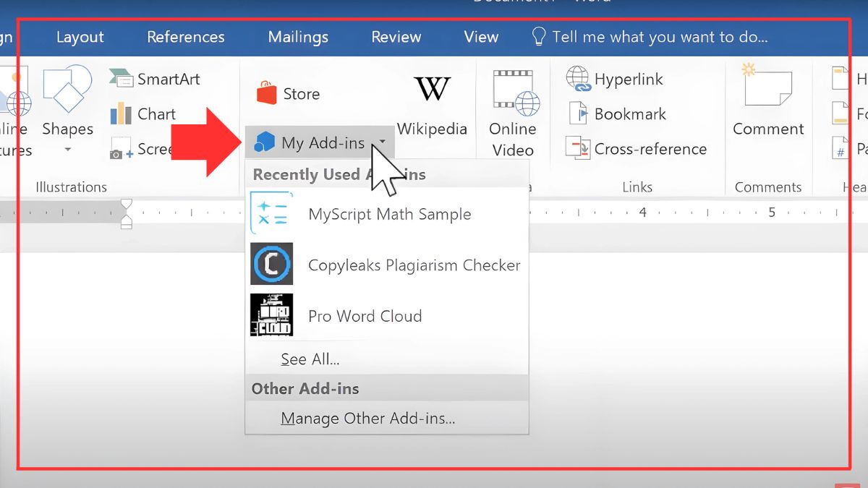Click the Wikipedia W icon
This screenshot has width=868, height=488.
coord(432,89)
